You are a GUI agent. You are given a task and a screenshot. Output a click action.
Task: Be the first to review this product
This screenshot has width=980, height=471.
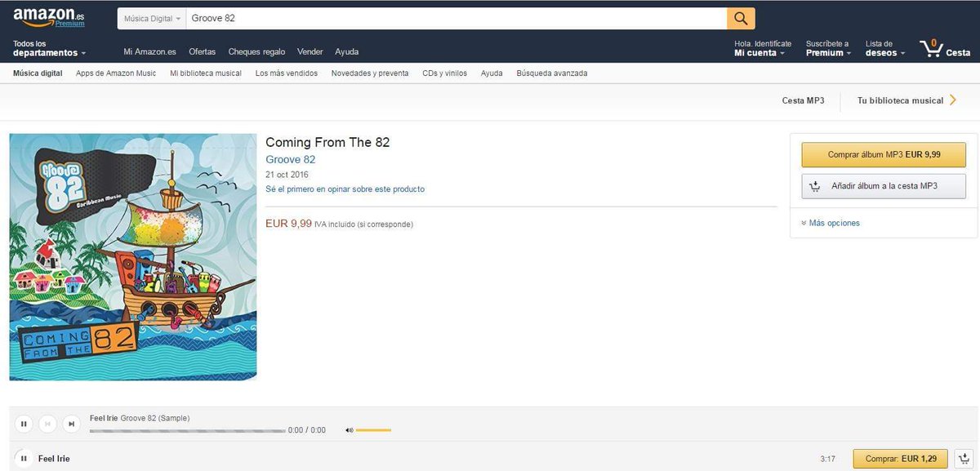click(345, 189)
